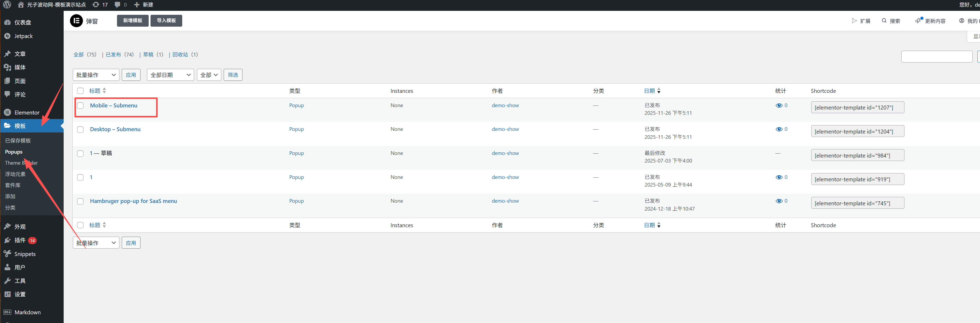The height and width of the screenshot is (323, 980).
Task: Click the eye stats icon for Mobile – Submenu
Action: [x=779, y=106]
